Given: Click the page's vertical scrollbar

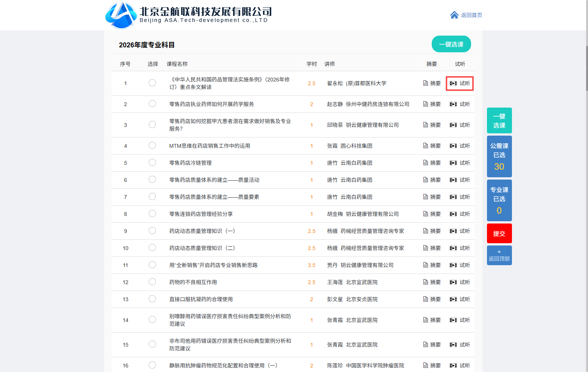Looking at the screenshot, I should (586, 68).
